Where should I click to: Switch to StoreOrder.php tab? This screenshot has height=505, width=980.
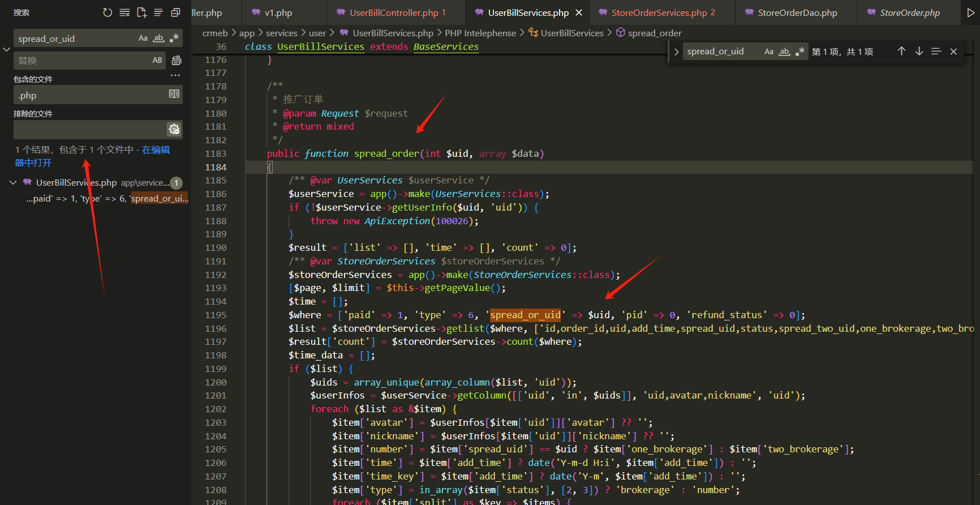point(909,12)
